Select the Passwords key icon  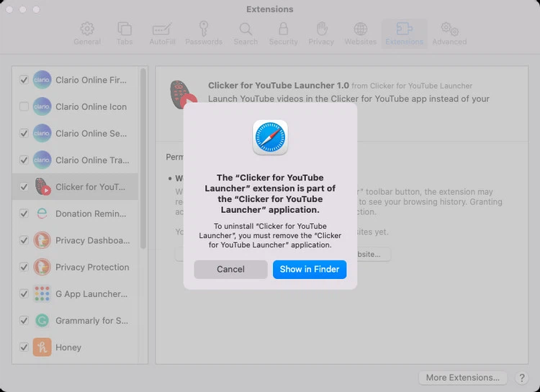tap(203, 33)
